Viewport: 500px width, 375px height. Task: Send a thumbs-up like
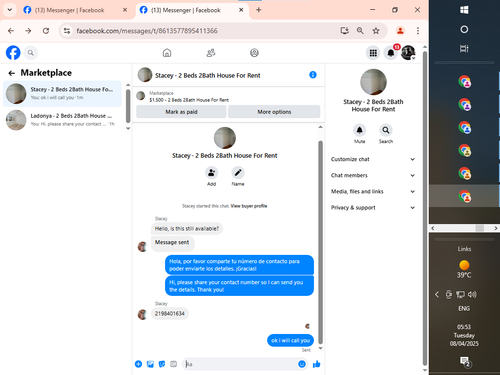click(316, 364)
